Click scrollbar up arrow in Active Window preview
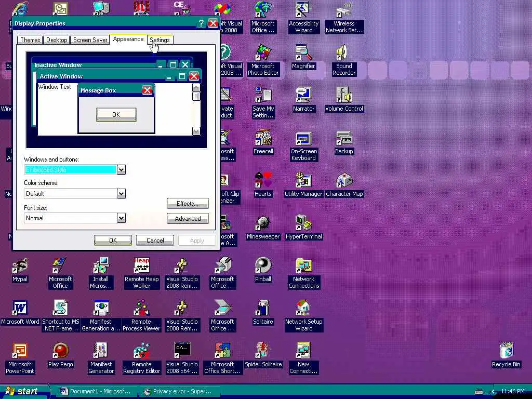The image size is (532, 399). click(196, 87)
